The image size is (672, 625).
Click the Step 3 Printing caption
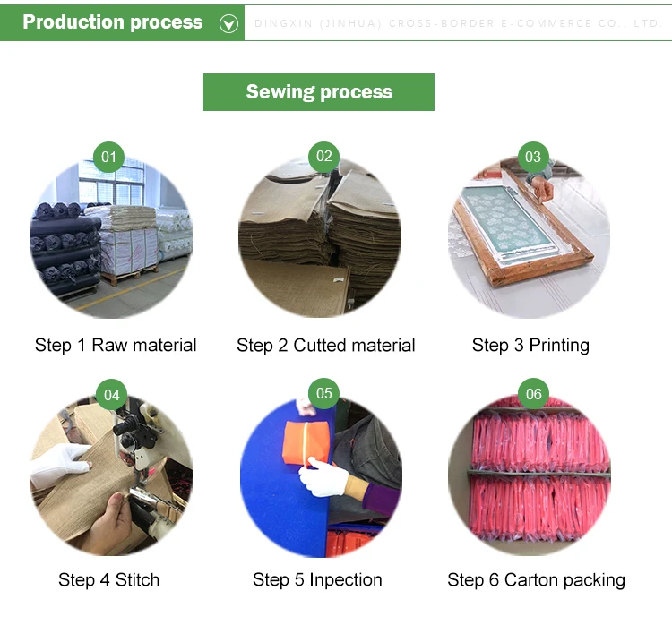tap(530, 346)
